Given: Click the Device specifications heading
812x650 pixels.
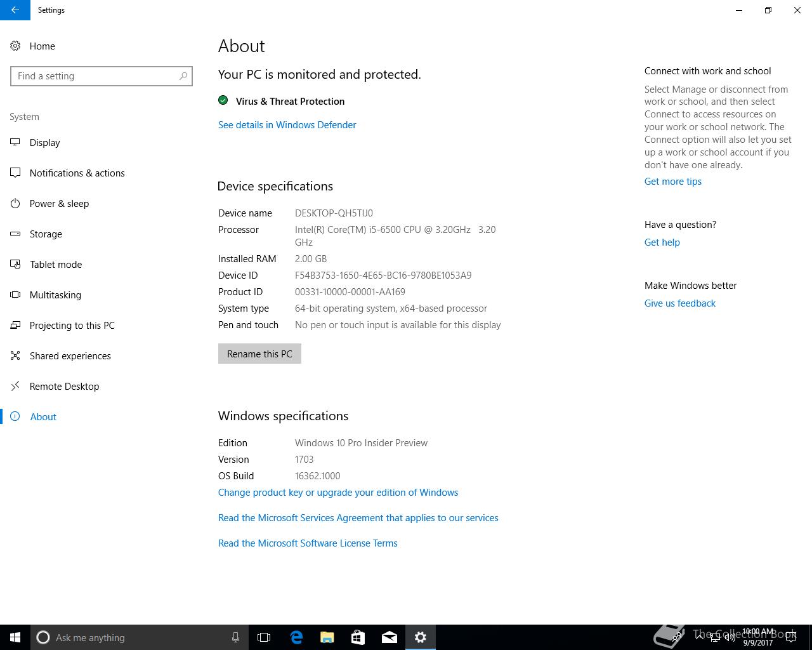Looking at the screenshot, I should (x=275, y=186).
